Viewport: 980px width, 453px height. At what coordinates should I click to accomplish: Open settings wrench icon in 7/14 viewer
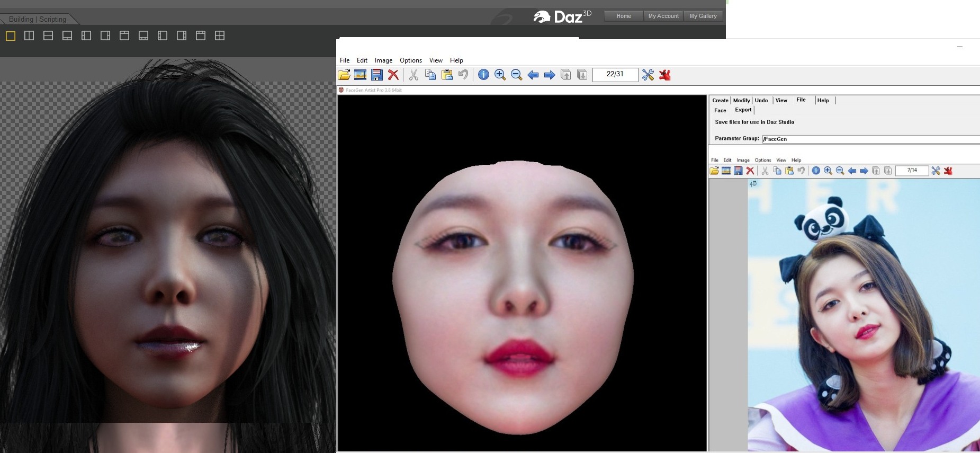click(x=936, y=171)
